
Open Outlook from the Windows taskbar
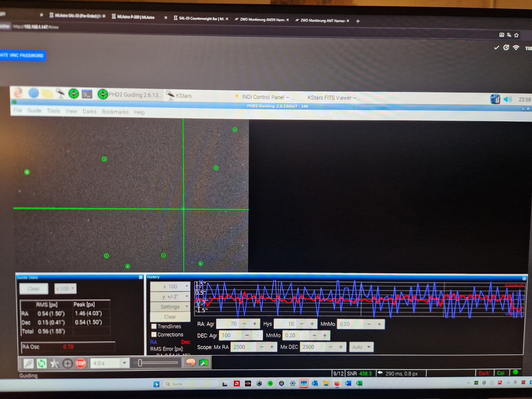(315, 384)
